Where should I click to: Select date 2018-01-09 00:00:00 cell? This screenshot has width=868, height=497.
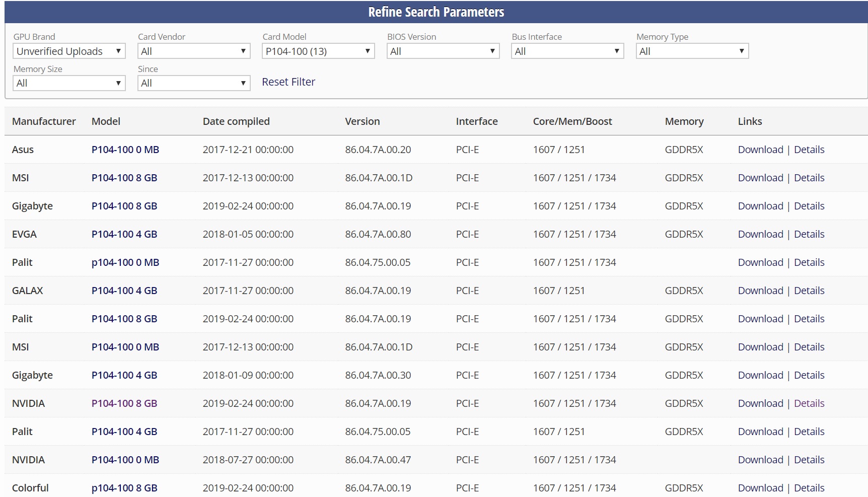(248, 375)
